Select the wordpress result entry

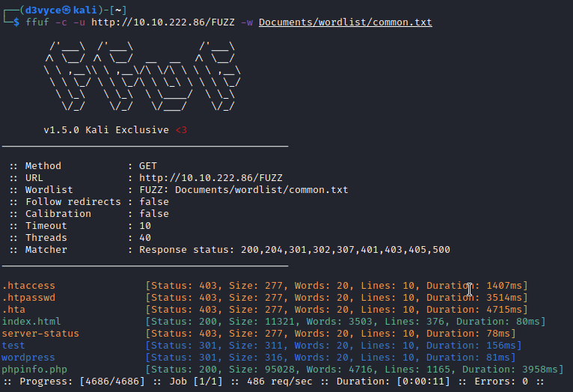(x=28, y=358)
